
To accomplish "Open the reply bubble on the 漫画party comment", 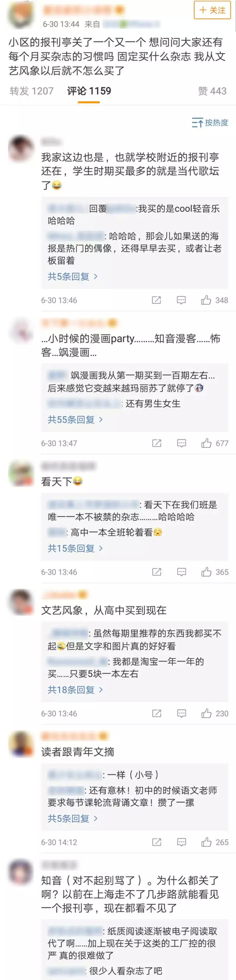I will point(182,443).
